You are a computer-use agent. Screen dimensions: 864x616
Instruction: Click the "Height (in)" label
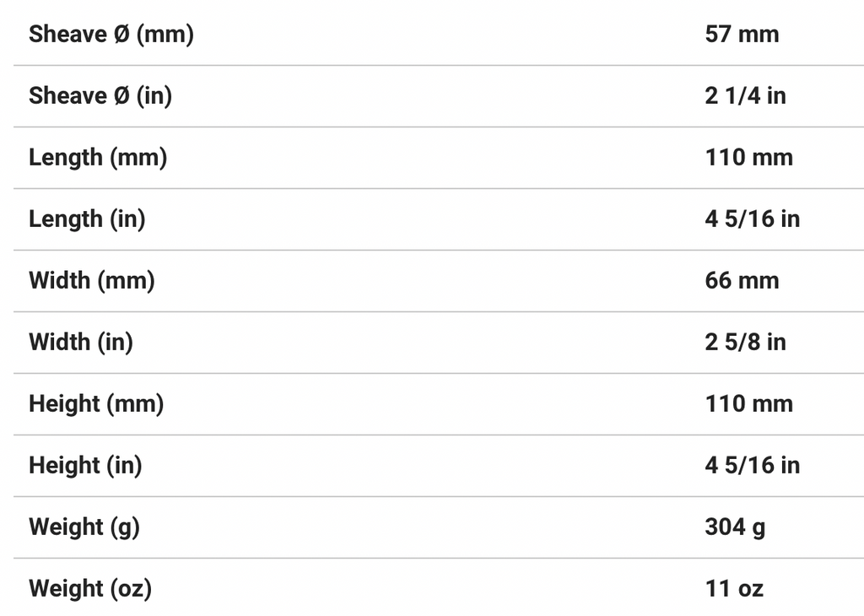85,466
